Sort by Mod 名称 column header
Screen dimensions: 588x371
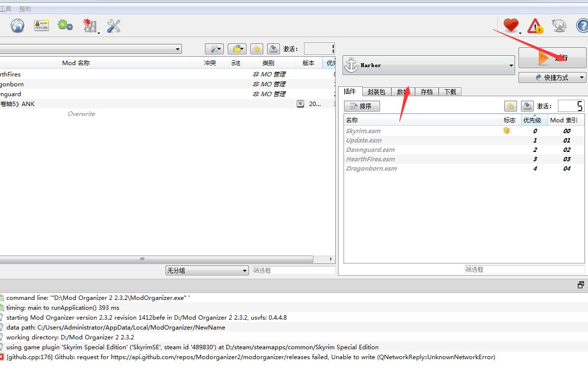[x=76, y=63]
